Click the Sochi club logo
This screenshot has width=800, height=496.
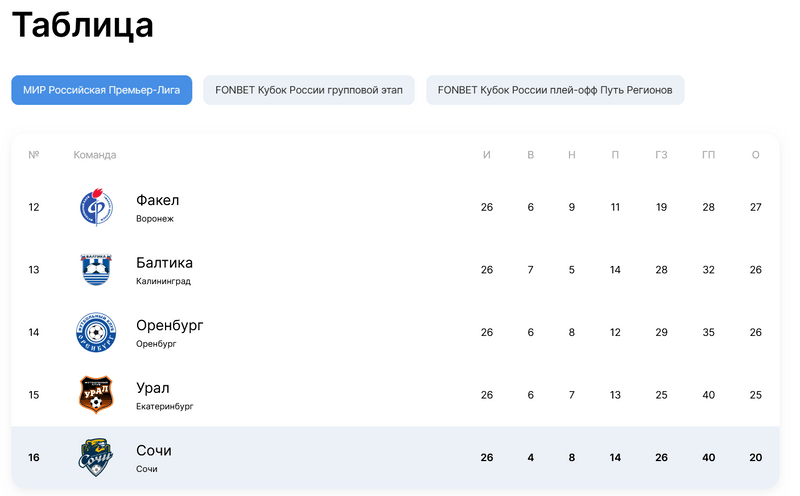(96, 457)
